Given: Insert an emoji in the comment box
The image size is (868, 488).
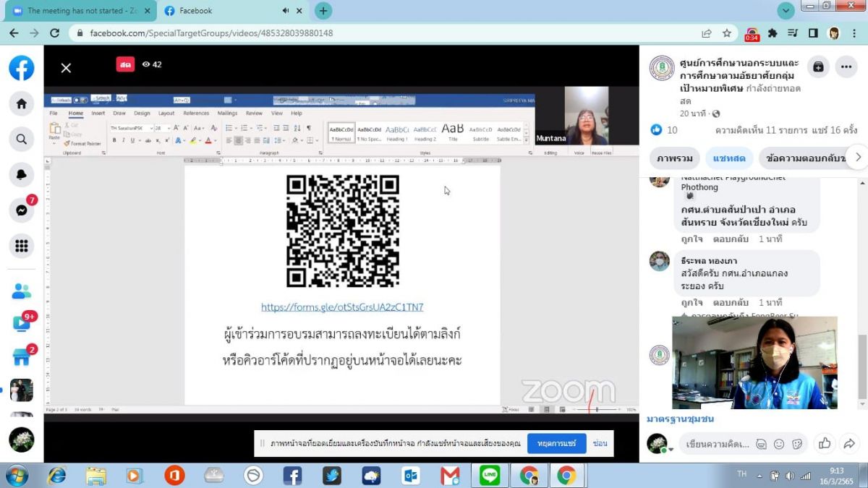Looking at the screenshot, I should click(x=779, y=444).
